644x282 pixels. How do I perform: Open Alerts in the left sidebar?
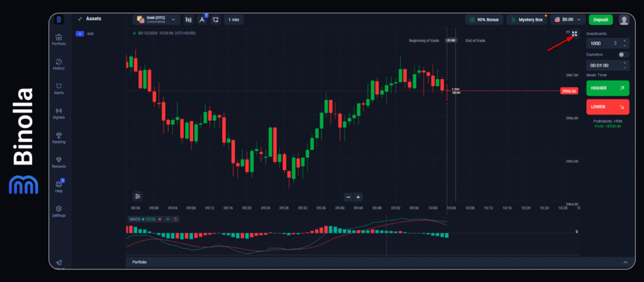(x=58, y=89)
